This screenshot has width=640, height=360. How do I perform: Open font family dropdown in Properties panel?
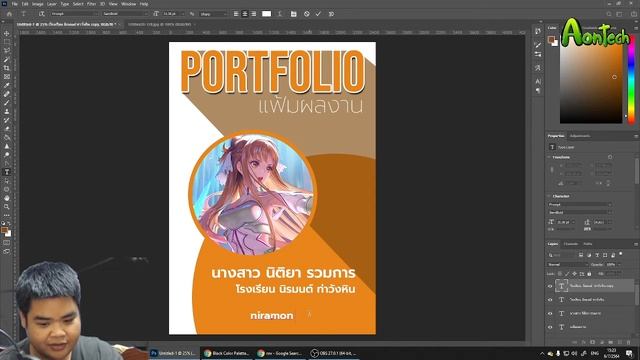580,204
